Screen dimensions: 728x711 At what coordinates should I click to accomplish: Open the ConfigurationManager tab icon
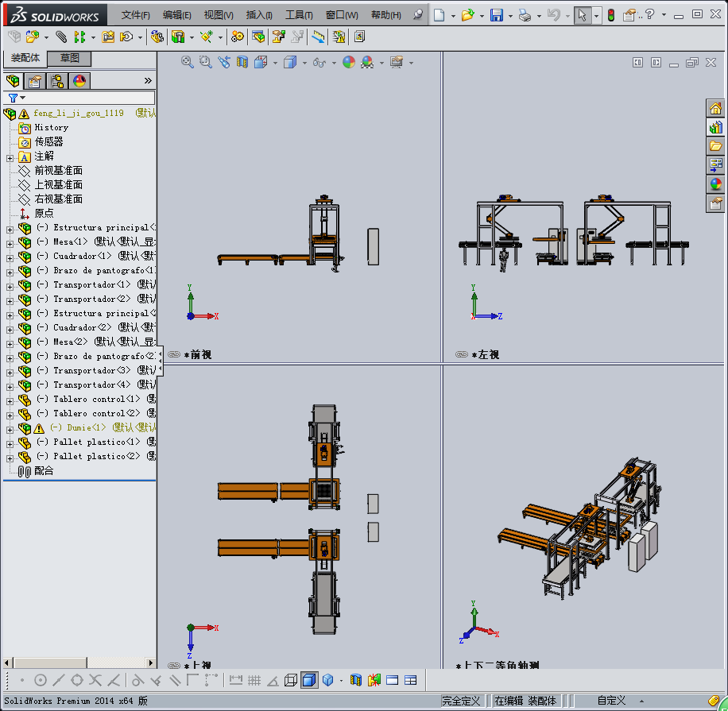[x=57, y=81]
